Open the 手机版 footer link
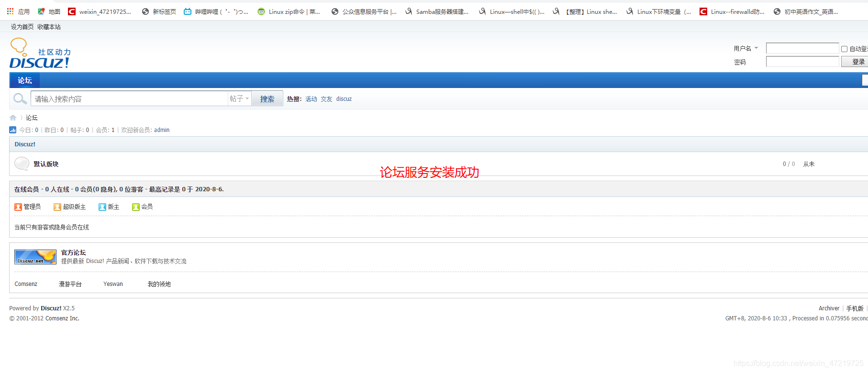The width and height of the screenshot is (868, 372). pos(855,308)
